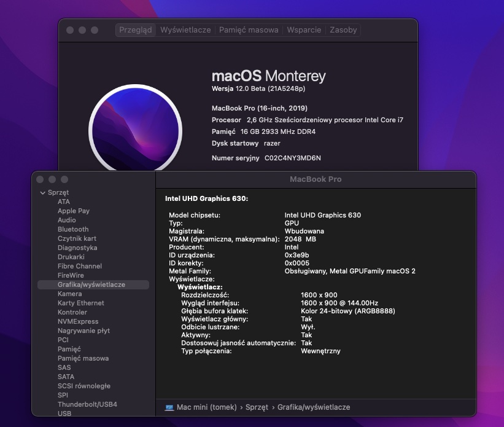The width and height of the screenshot is (504, 427).
Task: Click the Wbudowana bus value
Action: coord(304,231)
